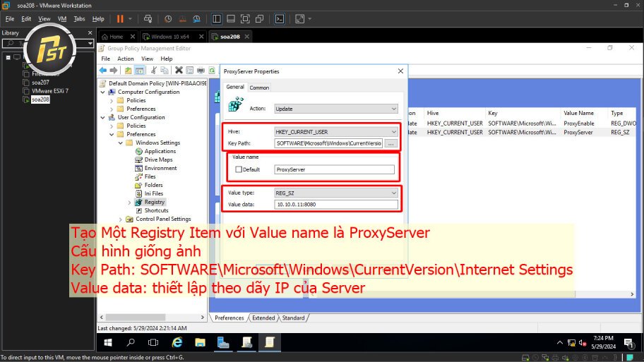The width and height of the screenshot is (644, 362).
Task: Expand the Registry tree node
Action: (x=129, y=203)
